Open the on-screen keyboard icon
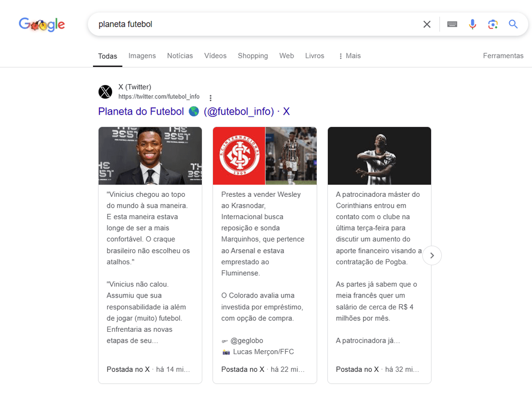The width and height of the screenshot is (532, 395). (452, 24)
